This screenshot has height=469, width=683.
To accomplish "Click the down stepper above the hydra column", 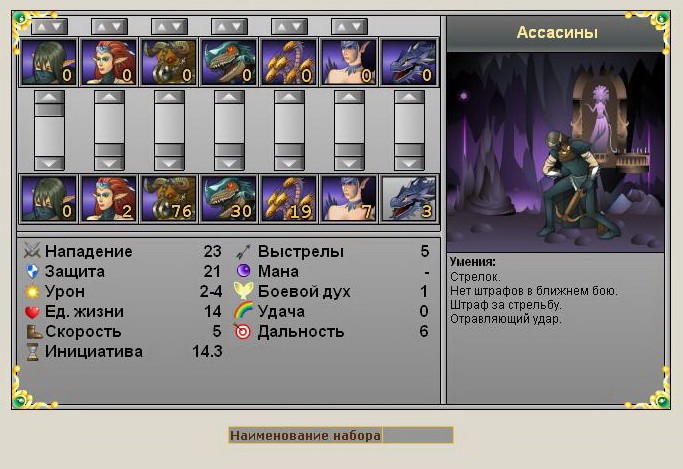I will tap(298, 27).
